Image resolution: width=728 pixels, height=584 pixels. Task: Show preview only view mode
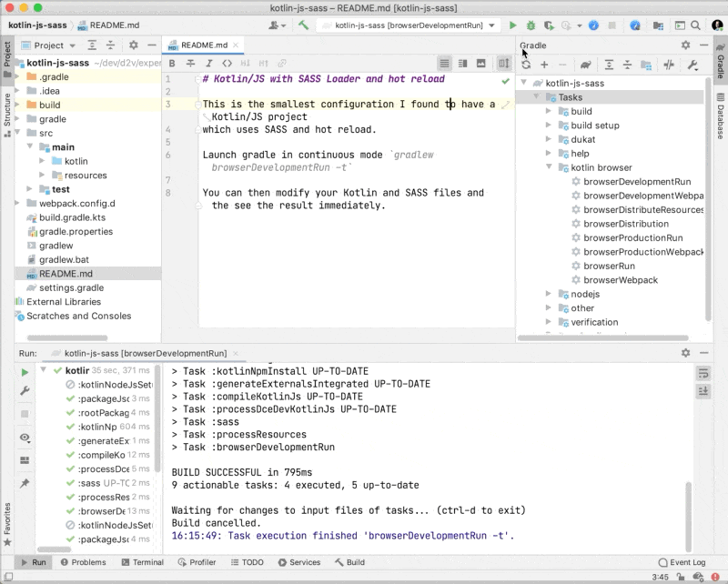click(481, 64)
